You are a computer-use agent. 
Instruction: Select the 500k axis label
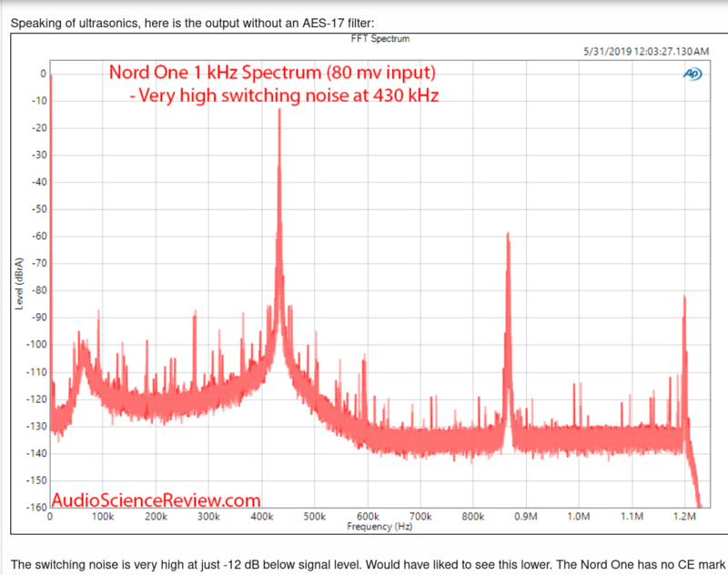tap(313, 515)
